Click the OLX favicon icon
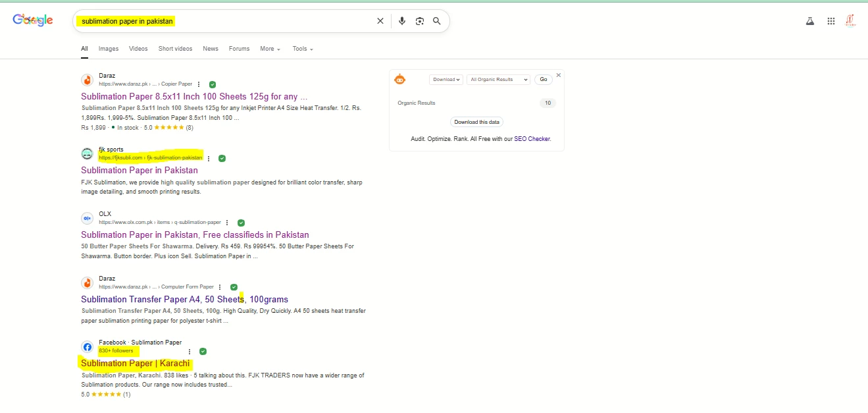 (x=87, y=218)
